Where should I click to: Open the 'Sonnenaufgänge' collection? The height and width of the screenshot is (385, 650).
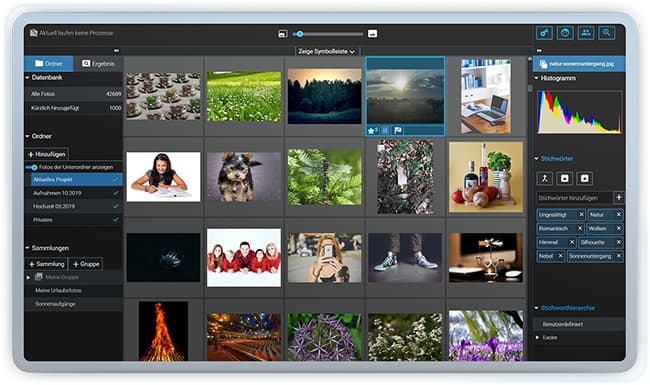tap(74, 304)
